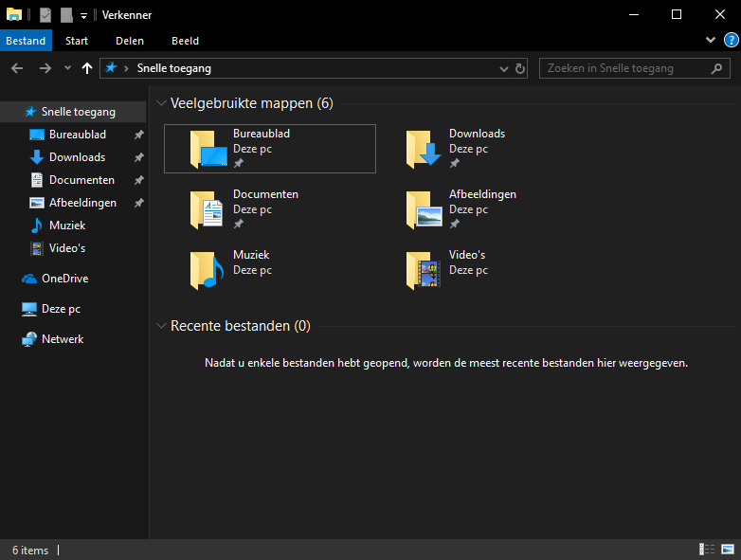Image resolution: width=741 pixels, height=560 pixels.
Task: Switch to large thumbnails view in status bar
Action: 727,550
